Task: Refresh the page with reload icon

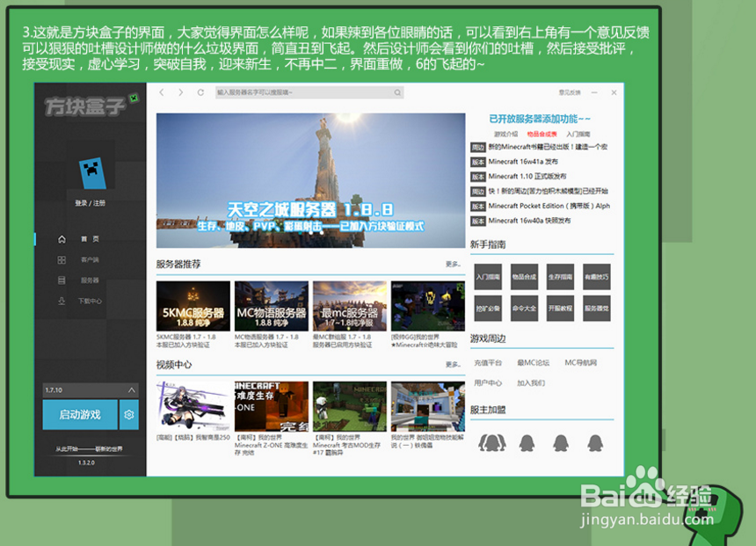Action: [200, 92]
